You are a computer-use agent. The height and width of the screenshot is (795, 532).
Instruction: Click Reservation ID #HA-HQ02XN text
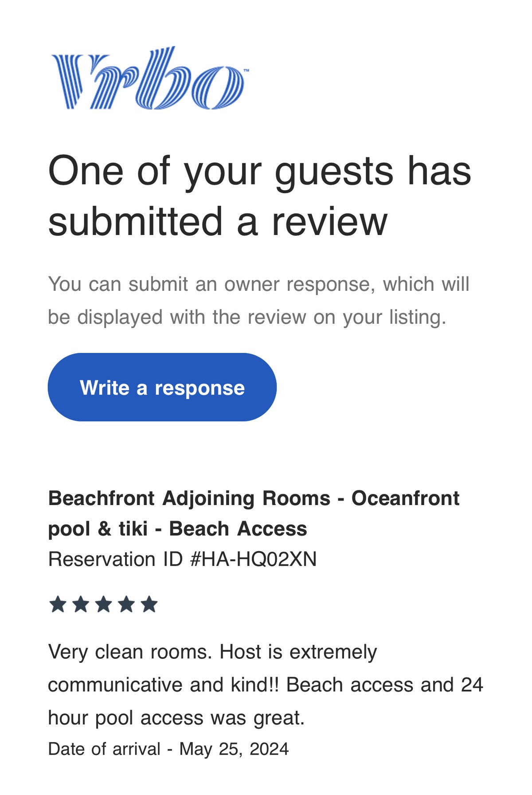182,559
